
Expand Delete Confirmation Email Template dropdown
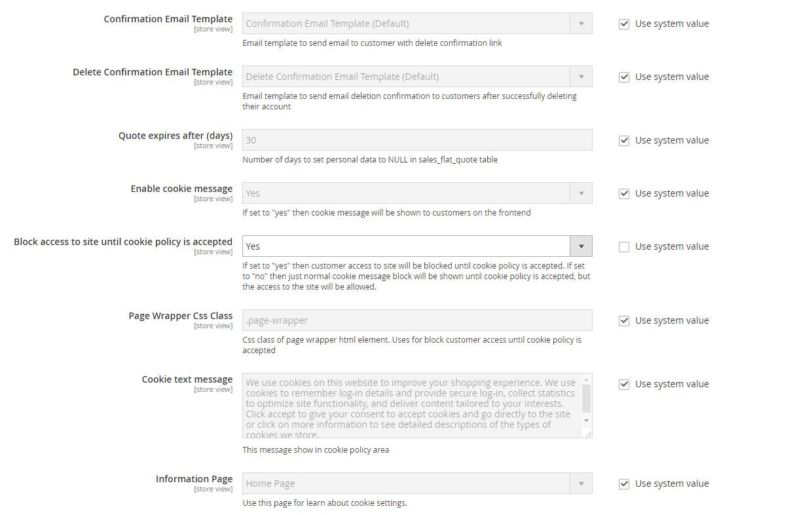tap(417, 77)
